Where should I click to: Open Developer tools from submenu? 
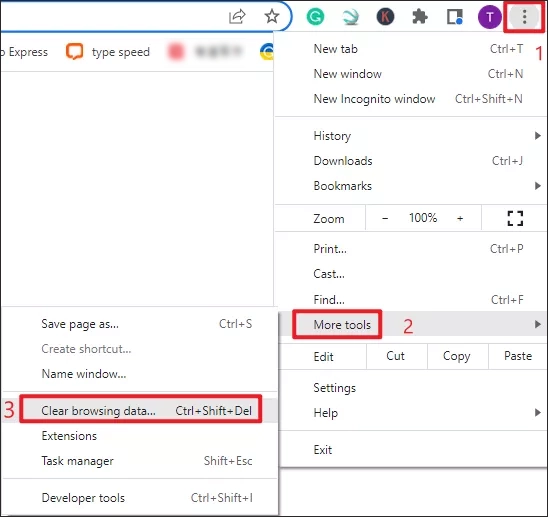140,497
